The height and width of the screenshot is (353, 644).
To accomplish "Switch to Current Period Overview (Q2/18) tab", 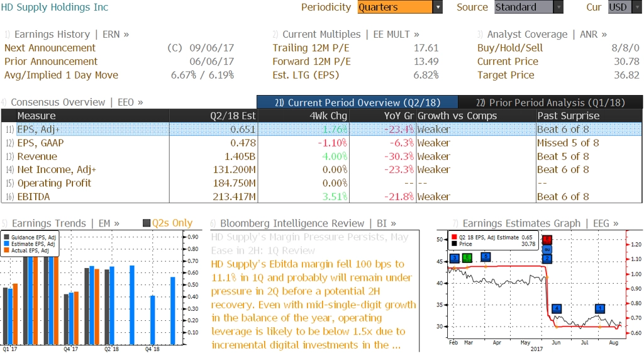I will point(357,103).
